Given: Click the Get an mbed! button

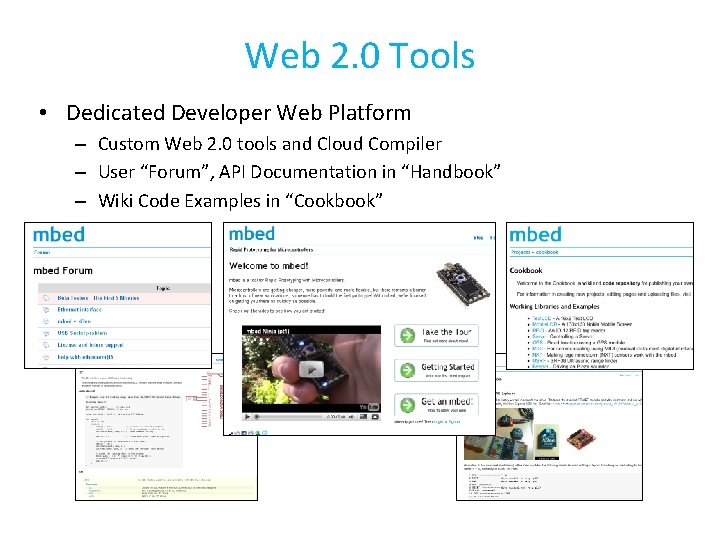Looking at the screenshot, I should (x=436, y=405).
